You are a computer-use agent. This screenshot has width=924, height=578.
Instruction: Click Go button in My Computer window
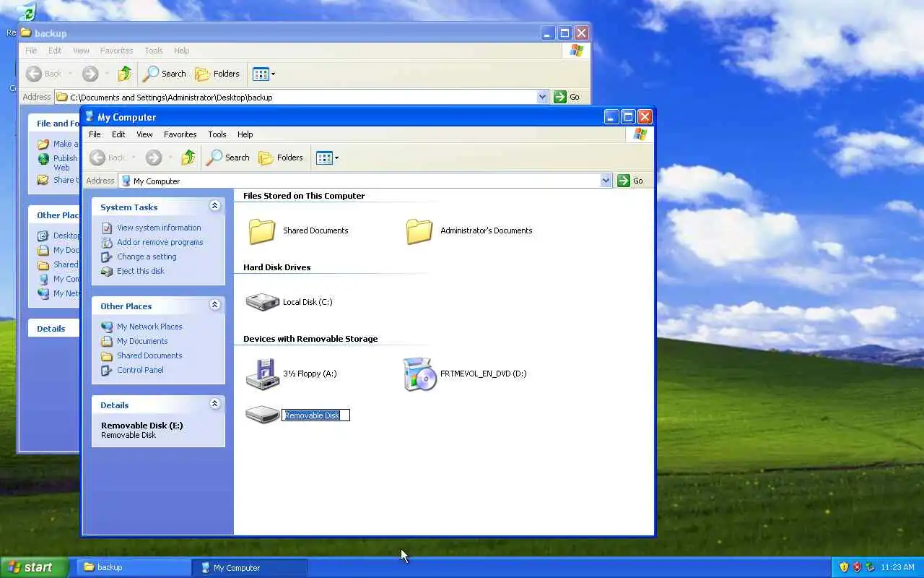(x=630, y=181)
